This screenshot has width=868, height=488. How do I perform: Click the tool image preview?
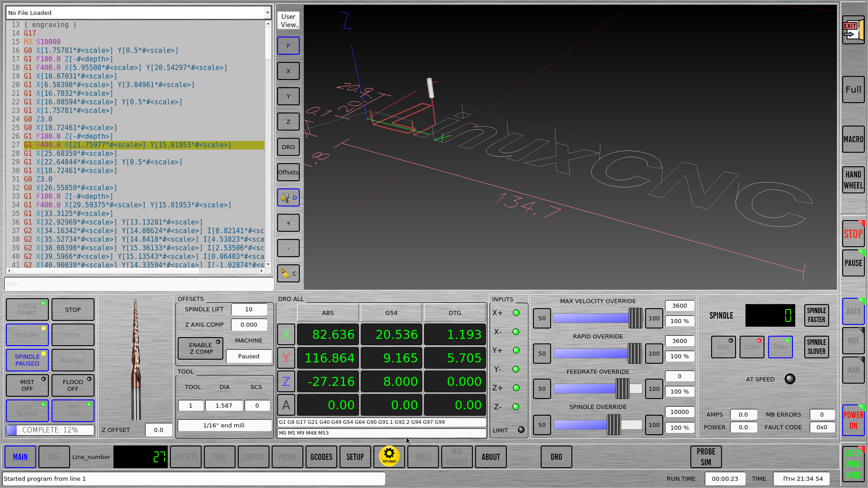click(x=136, y=360)
